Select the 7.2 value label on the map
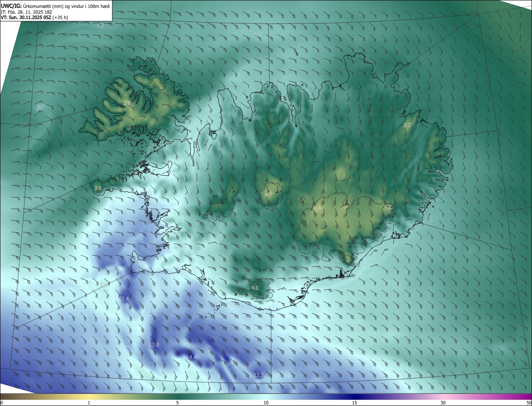Image resolution: width=532 pixels, height=406 pixels. (100, 26)
